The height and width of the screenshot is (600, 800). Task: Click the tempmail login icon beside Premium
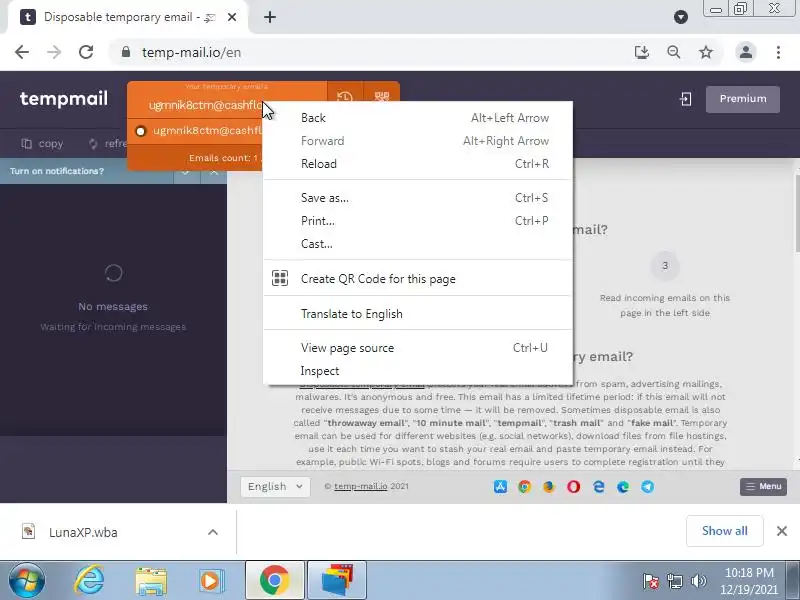tap(686, 99)
